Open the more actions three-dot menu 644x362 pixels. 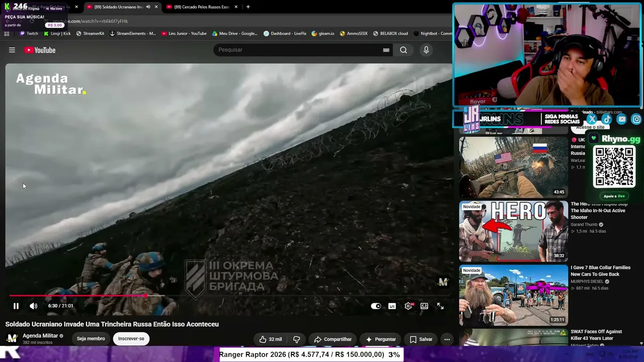click(447, 339)
